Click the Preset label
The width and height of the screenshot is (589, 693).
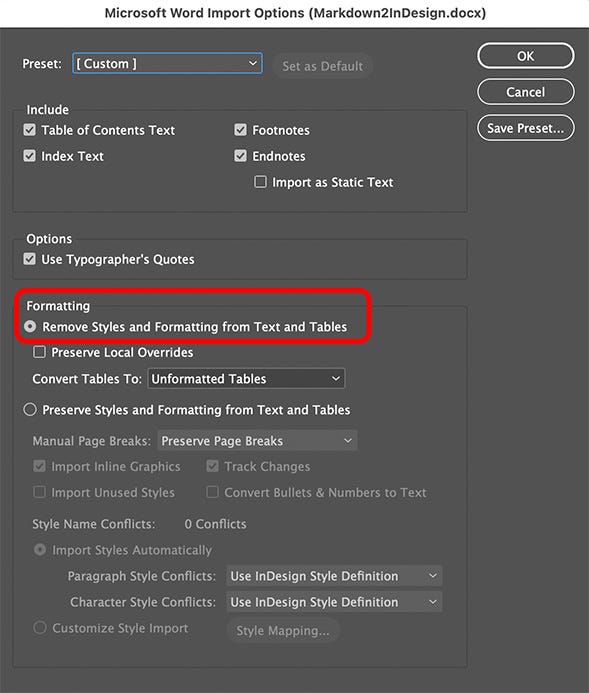(42, 64)
